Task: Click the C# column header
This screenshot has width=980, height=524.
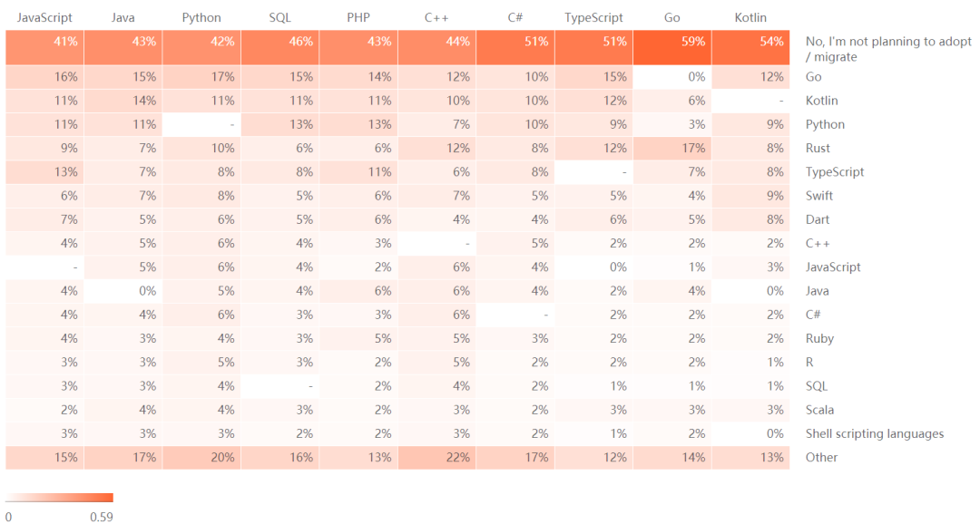Action: [x=515, y=18]
